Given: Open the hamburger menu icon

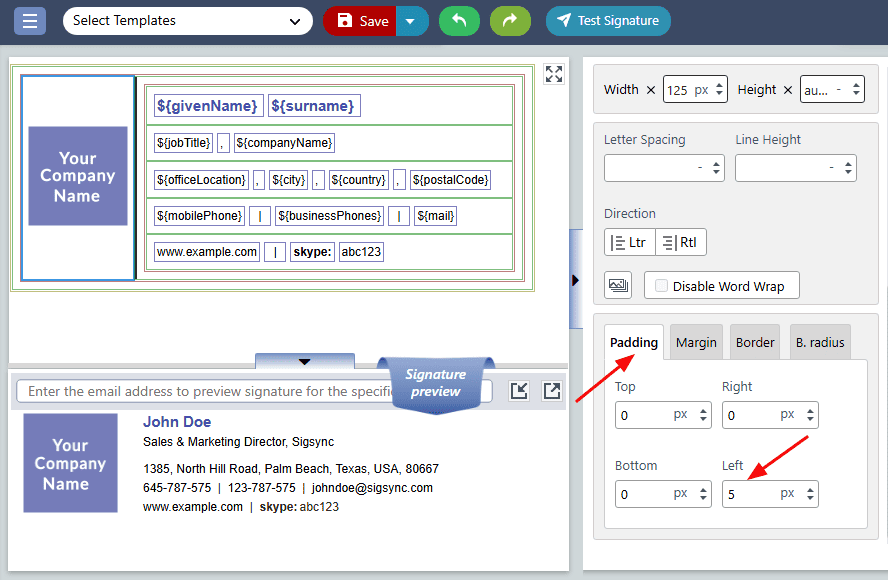Looking at the screenshot, I should (x=30, y=21).
